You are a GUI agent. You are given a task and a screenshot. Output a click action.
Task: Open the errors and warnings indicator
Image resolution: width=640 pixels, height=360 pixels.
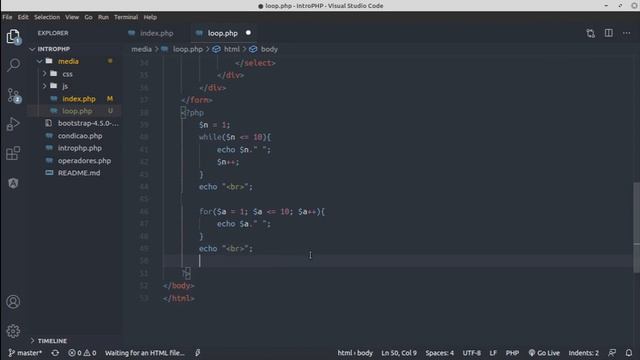[82, 353]
